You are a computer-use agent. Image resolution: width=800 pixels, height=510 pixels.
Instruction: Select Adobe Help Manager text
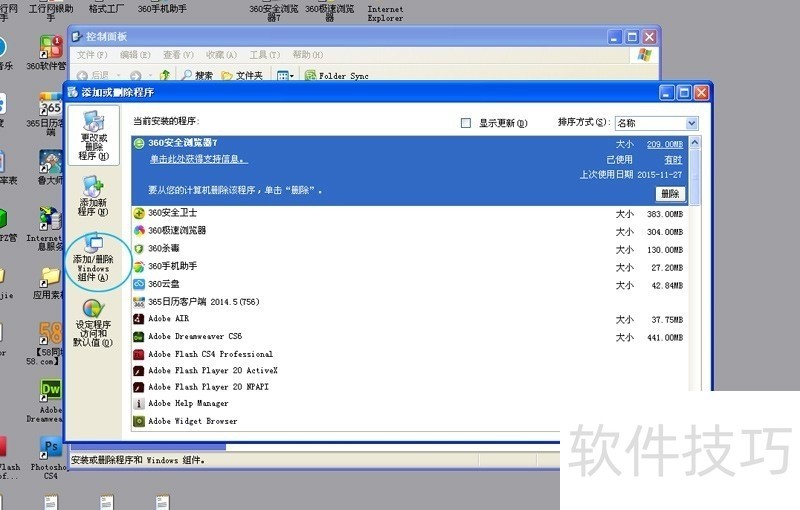(x=188, y=403)
